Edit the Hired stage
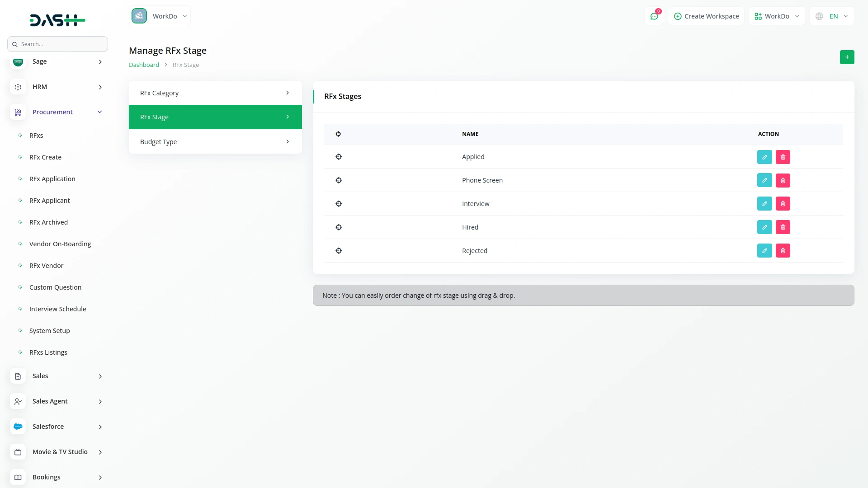Screen dimensions: 868x488 pos(764,227)
